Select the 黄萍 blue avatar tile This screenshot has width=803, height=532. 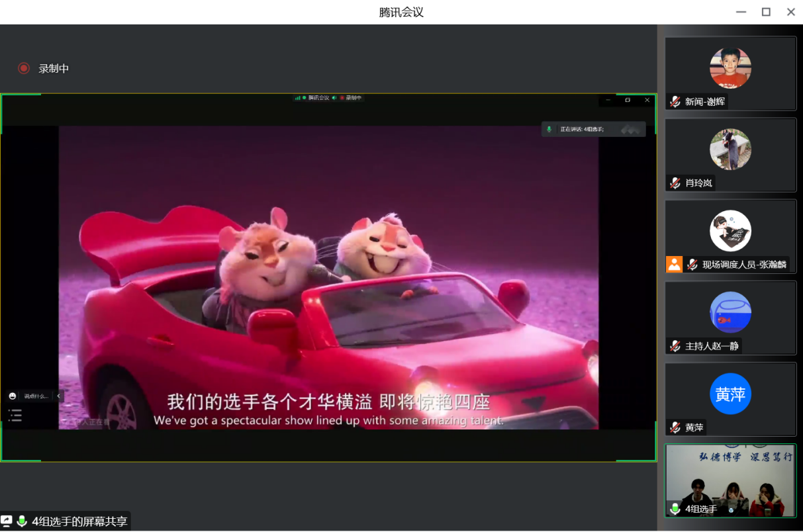click(x=730, y=394)
